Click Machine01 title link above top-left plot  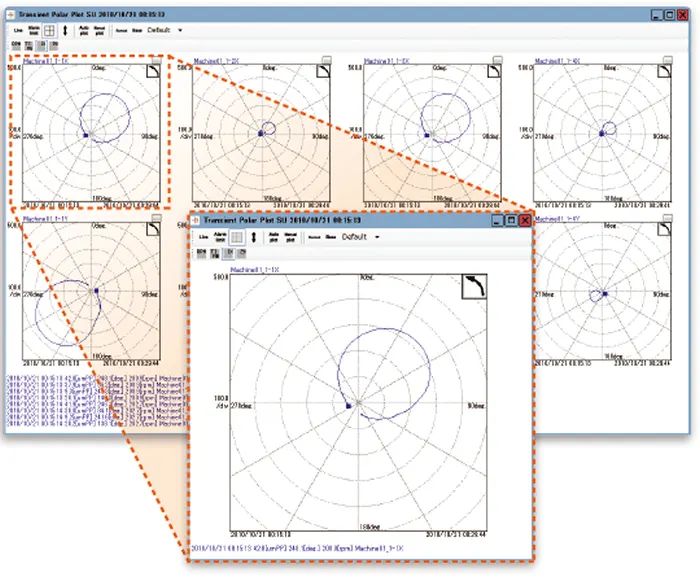(46, 61)
